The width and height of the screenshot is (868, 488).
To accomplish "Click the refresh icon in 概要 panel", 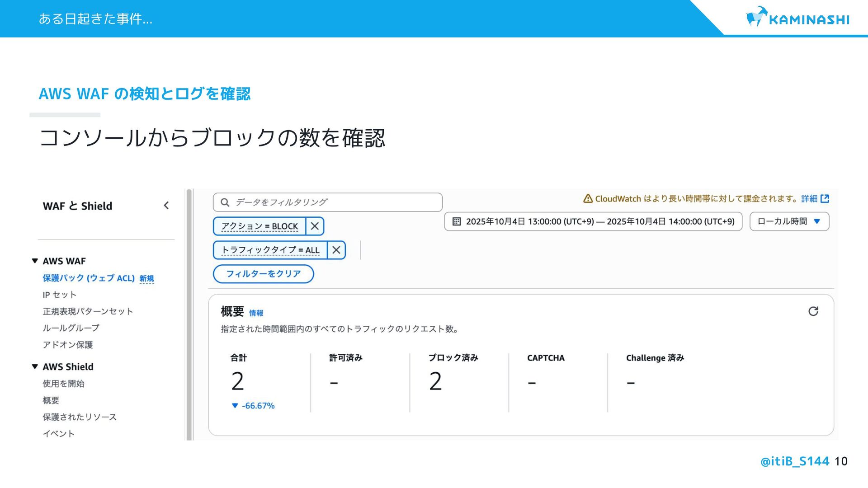I will point(813,311).
